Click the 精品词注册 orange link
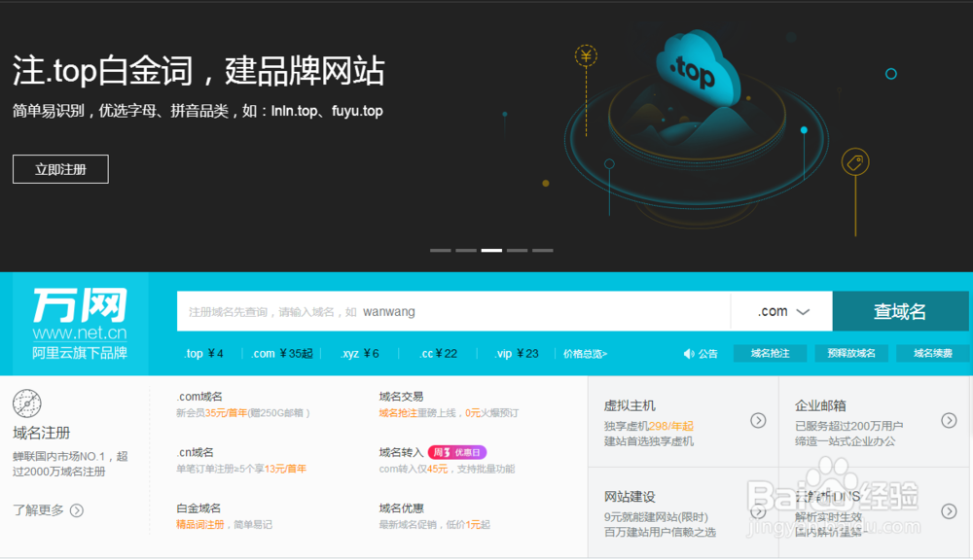Image resolution: width=973 pixels, height=560 pixels. [x=199, y=525]
